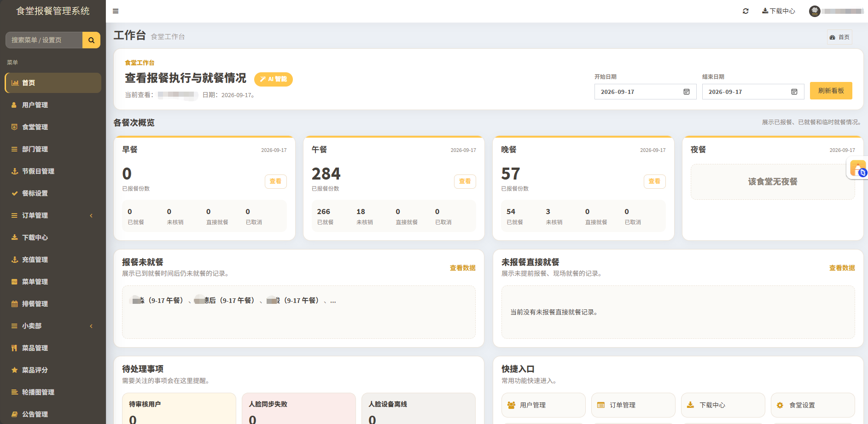Open 用户管理 in the sidebar
868x424 pixels.
click(53, 105)
